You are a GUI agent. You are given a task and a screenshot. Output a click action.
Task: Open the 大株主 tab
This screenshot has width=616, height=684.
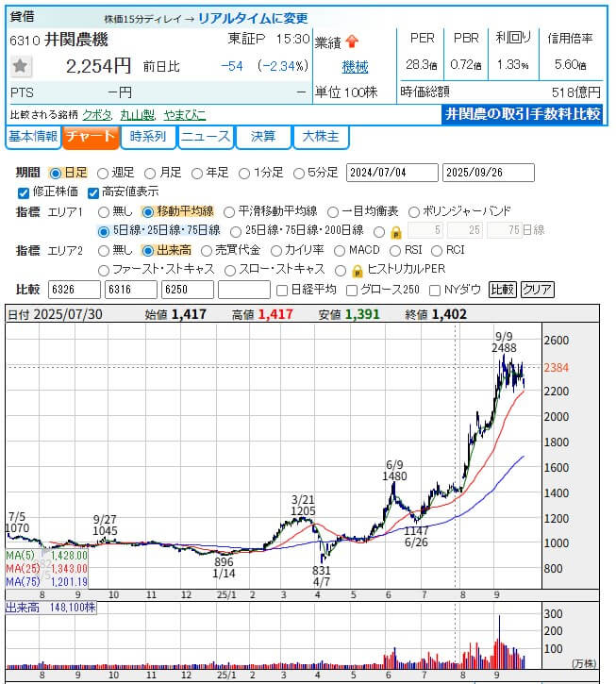(x=321, y=137)
